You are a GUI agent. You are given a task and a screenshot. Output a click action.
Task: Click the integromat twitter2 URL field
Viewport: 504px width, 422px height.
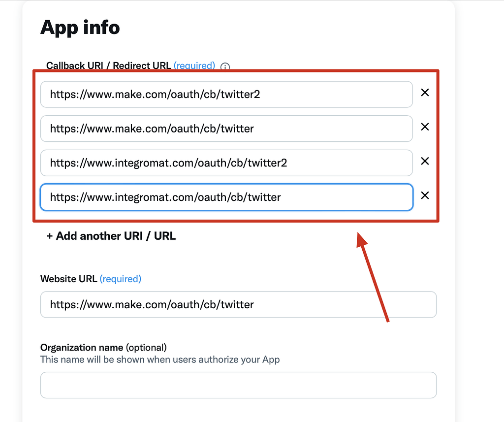pos(226,162)
